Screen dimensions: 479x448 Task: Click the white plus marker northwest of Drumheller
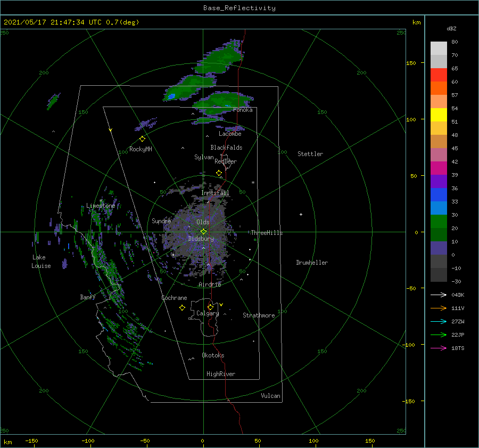coord(301,214)
